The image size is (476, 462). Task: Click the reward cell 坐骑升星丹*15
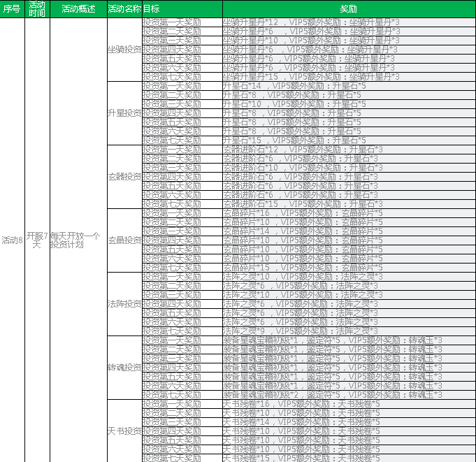tap(349, 77)
